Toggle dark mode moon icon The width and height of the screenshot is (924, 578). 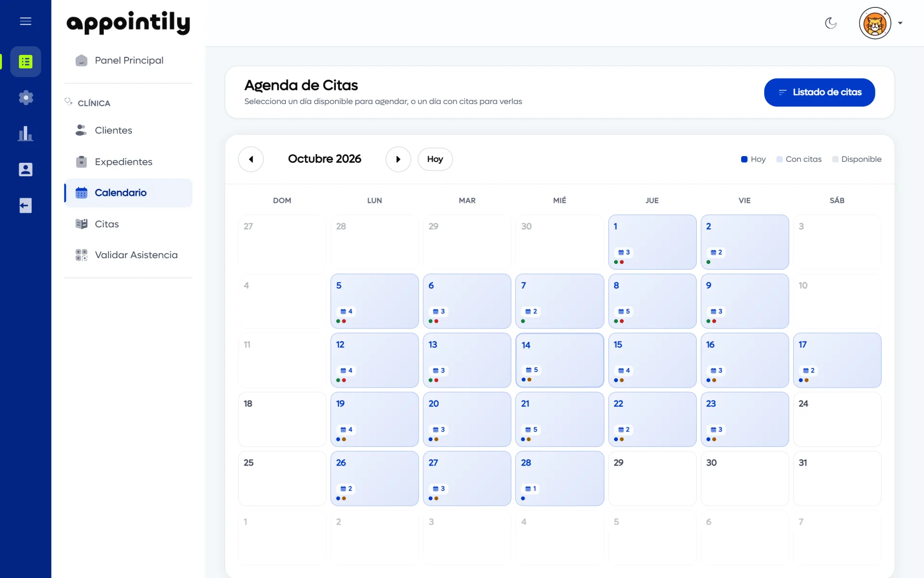[x=831, y=23]
